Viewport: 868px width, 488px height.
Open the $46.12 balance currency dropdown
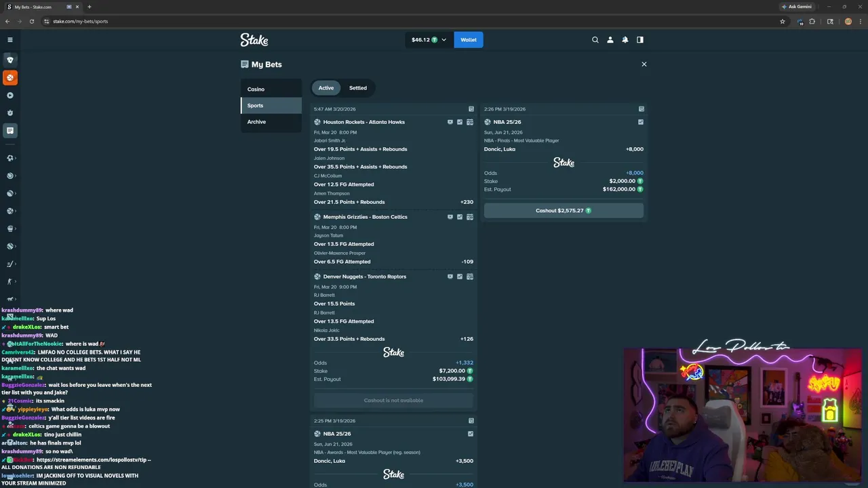429,40
